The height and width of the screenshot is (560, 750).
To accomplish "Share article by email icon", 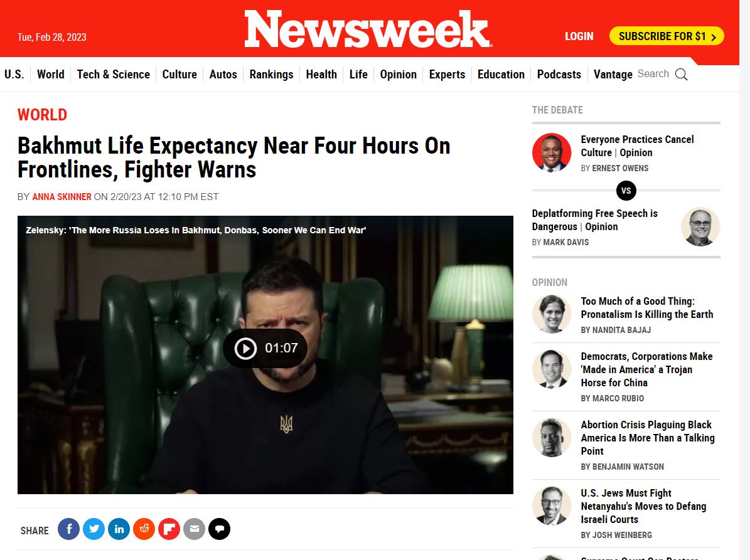I will point(194,529).
